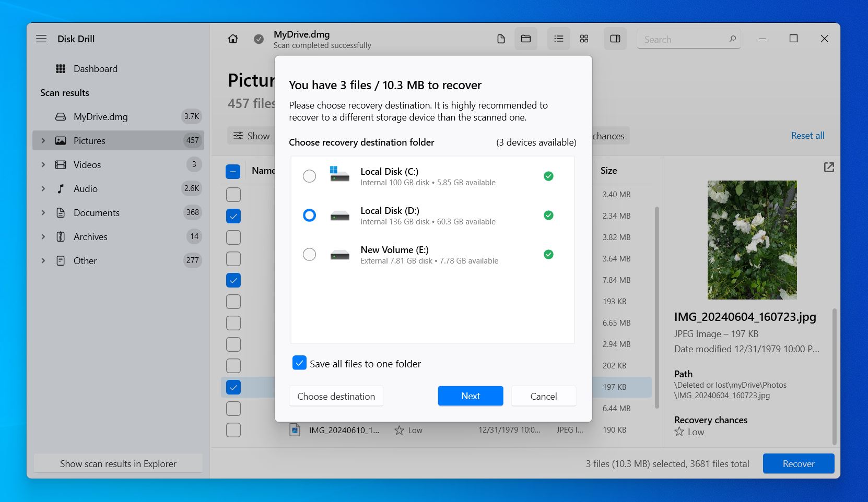The width and height of the screenshot is (868, 502).
Task: Click the New Volume (E:) drive icon
Action: [x=339, y=255]
